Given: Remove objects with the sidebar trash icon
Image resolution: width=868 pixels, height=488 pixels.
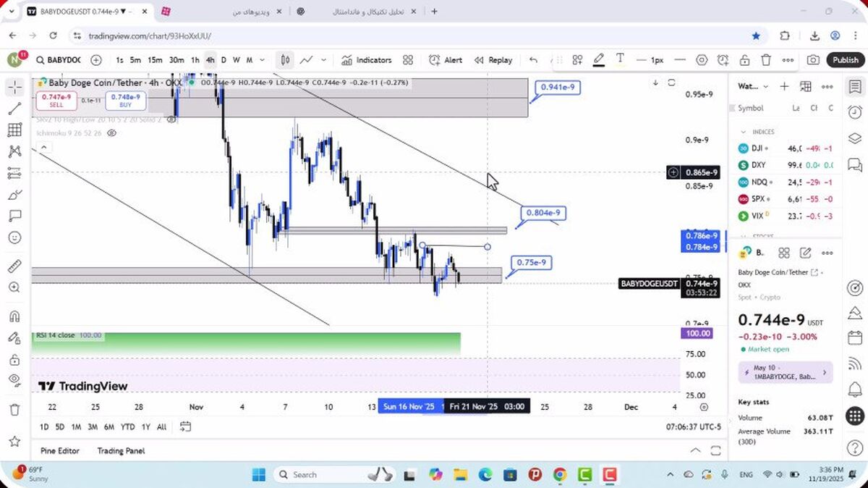Looking at the screenshot, I should click(x=14, y=409).
